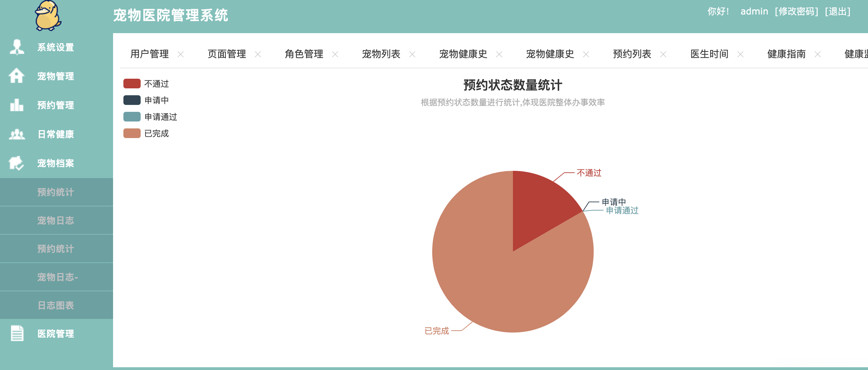Click the 已完成 legend color swatch
This screenshot has width=868, height=370.
click(x=132, y=134)
